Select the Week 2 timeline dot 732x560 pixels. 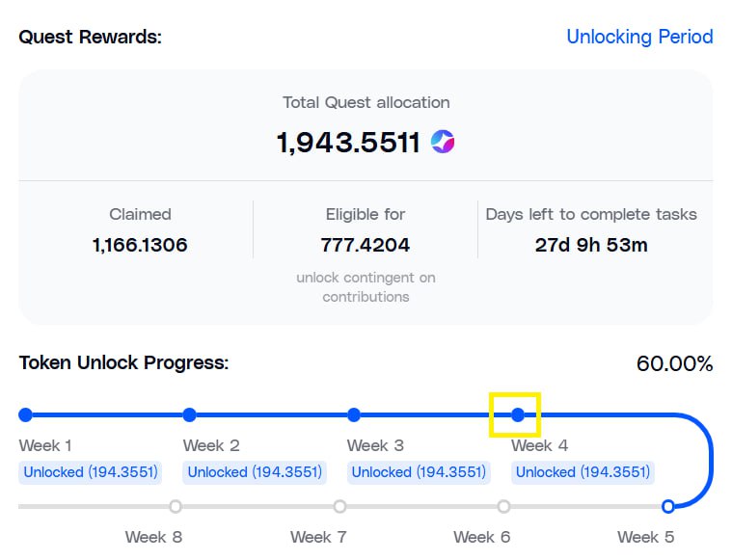[x=189, y=414]
